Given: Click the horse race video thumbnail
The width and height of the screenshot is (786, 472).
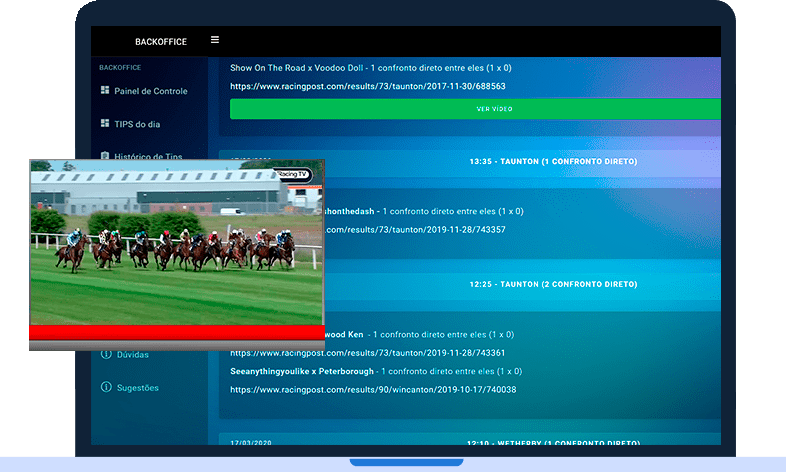Looking at the screenshot, I should coord(176,243).
